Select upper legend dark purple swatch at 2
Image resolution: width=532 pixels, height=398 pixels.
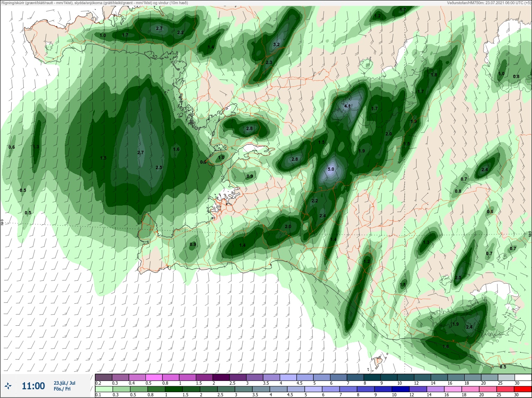(222, 377)
